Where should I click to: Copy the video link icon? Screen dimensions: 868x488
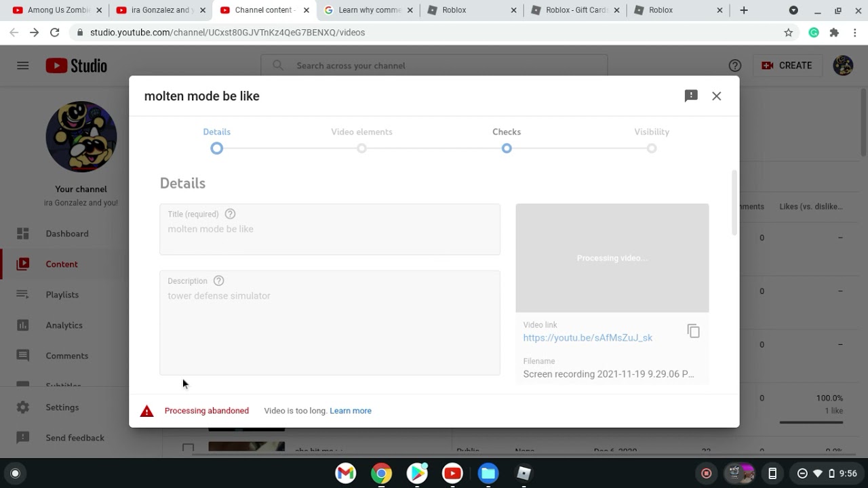pyautogui.click(x=693, y=331)
